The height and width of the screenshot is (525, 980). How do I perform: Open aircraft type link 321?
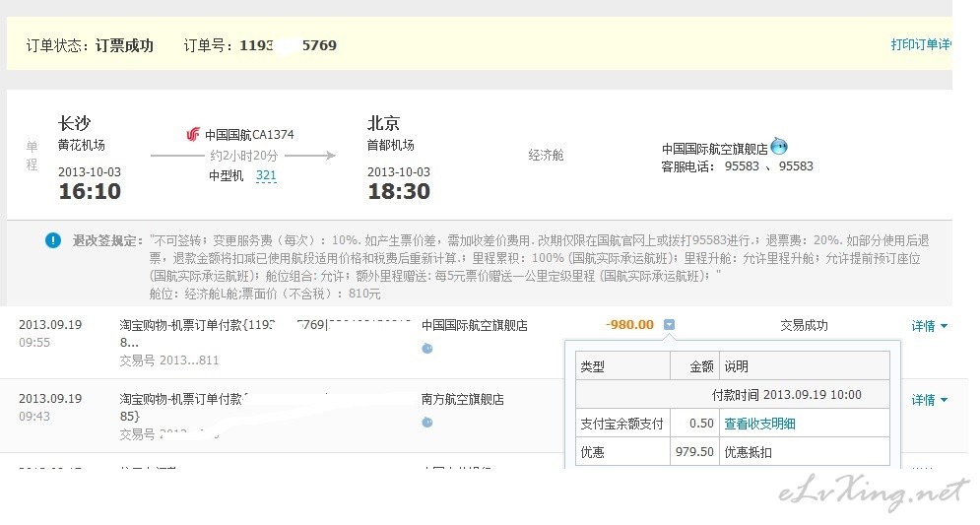(266, 175)
